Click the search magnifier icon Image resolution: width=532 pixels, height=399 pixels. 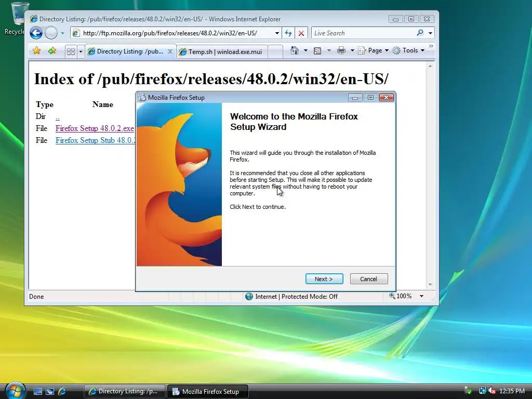[x=420, y=33]
